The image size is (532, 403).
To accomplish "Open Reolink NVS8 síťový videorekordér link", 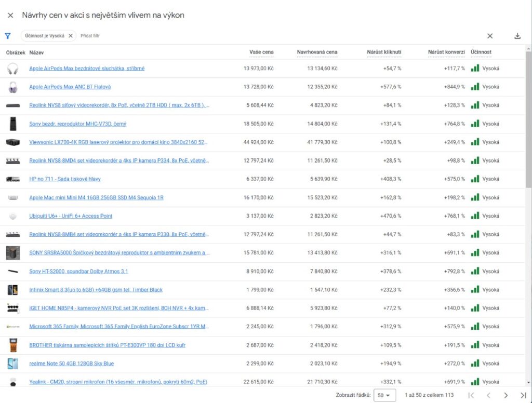I will pos(119,105).
